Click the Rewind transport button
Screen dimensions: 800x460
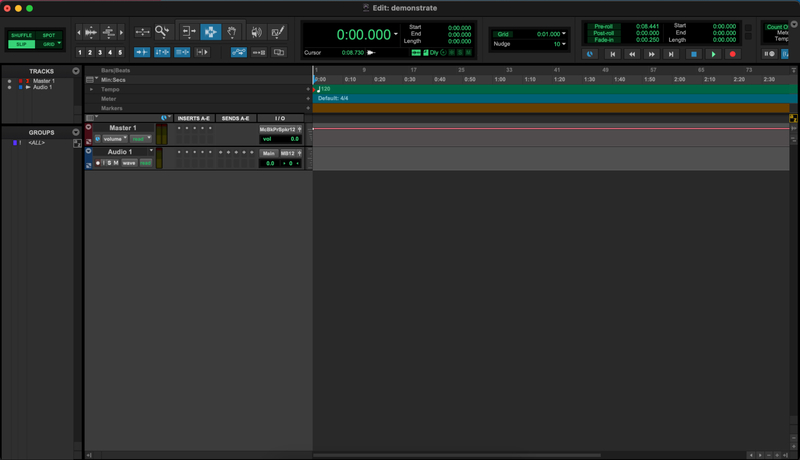tap(632, 54)
